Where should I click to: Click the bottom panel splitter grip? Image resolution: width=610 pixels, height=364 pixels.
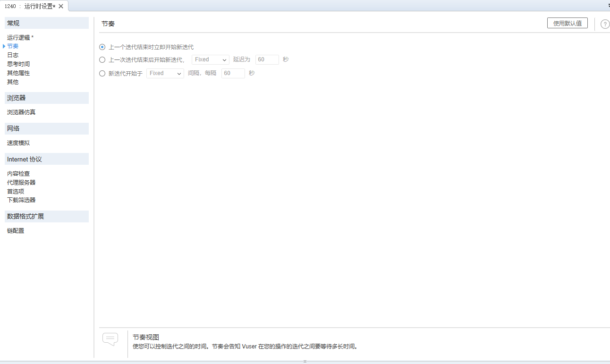(x=305, y=361)
